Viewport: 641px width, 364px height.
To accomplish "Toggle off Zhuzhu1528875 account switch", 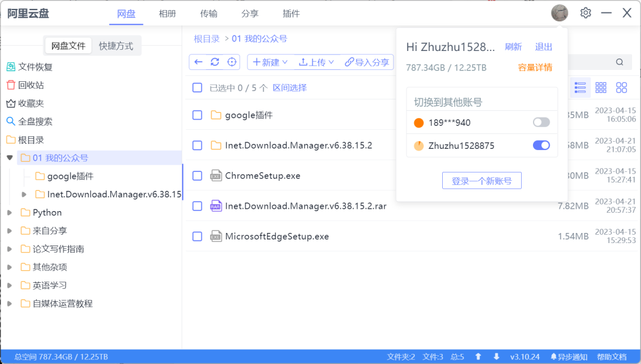I will point(541,145).
